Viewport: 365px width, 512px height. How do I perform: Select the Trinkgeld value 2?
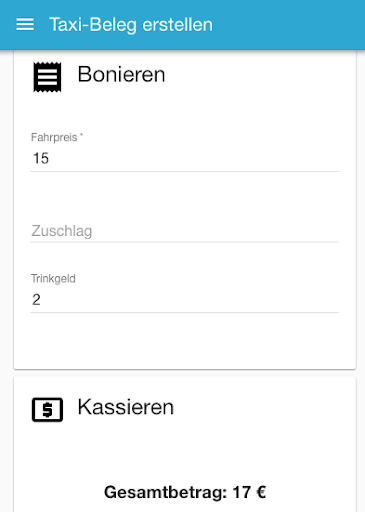tap(36, 300)
